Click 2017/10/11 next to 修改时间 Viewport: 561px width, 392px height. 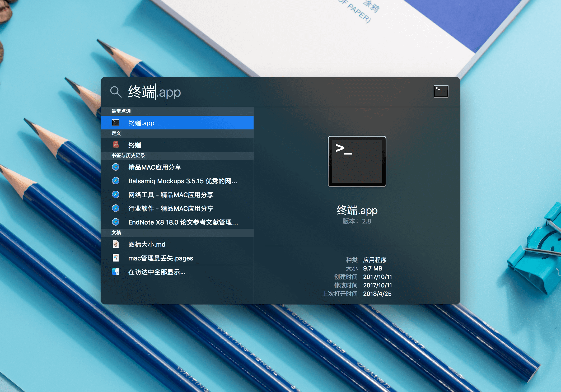[x=377, y=285]
